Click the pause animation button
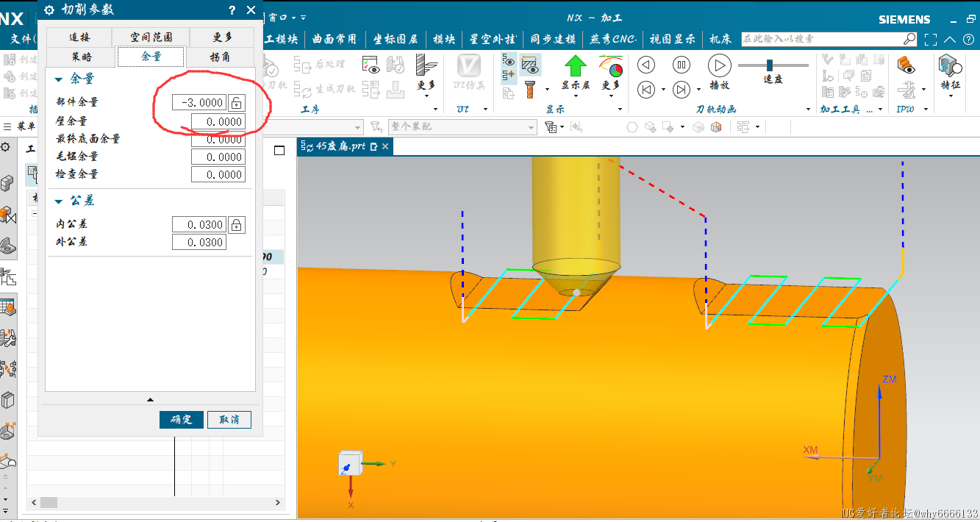Screen dimensions: 980x522 pyautogui.click(x=682, y=65)
